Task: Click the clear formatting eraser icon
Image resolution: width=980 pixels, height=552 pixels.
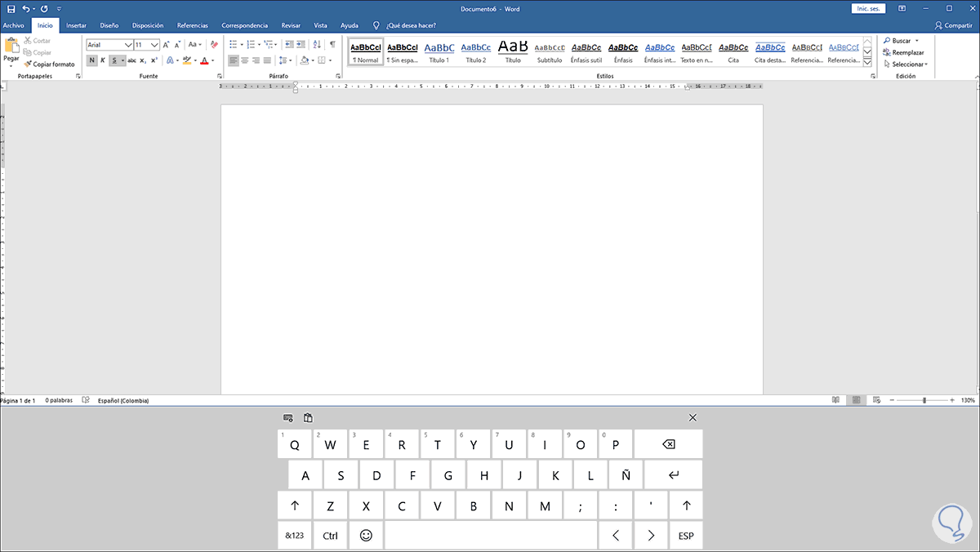Action: point(215,45)
